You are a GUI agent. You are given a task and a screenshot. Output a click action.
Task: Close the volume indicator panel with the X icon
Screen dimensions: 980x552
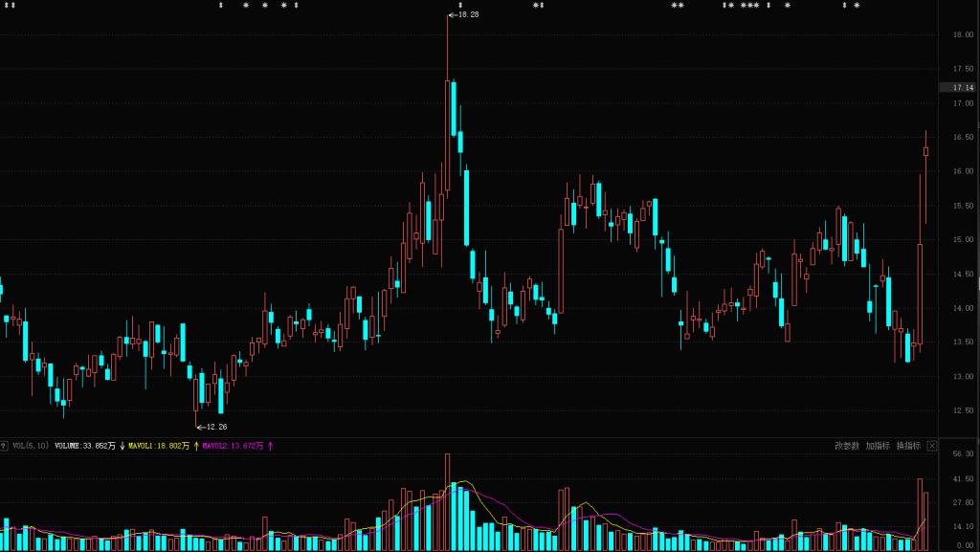(x=932, y=446)
